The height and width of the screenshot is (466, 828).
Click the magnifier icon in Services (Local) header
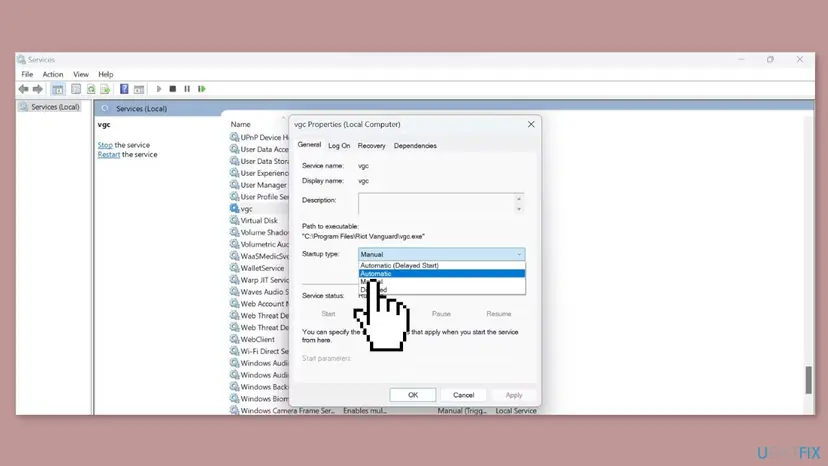coord(105,108)
